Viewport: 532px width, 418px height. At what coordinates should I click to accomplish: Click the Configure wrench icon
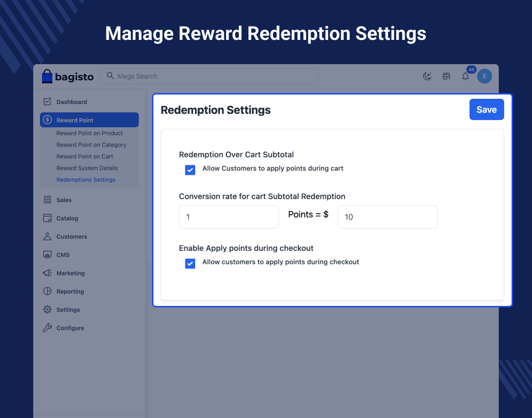pyautogui.click(x=47, y=328)
